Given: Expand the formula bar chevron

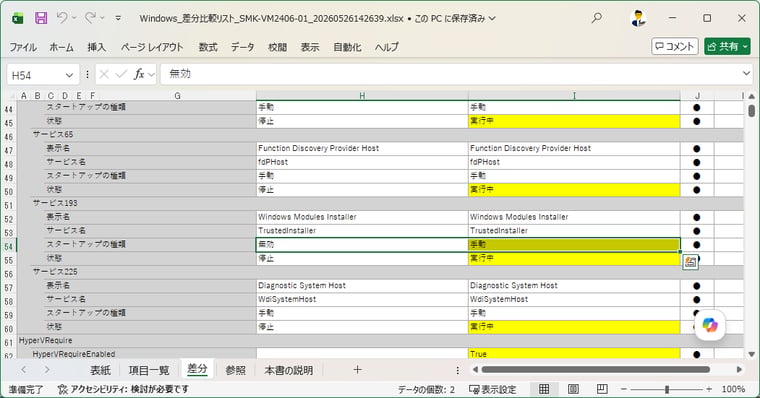Looking at the screenshot, I should (x=746, y=74).
